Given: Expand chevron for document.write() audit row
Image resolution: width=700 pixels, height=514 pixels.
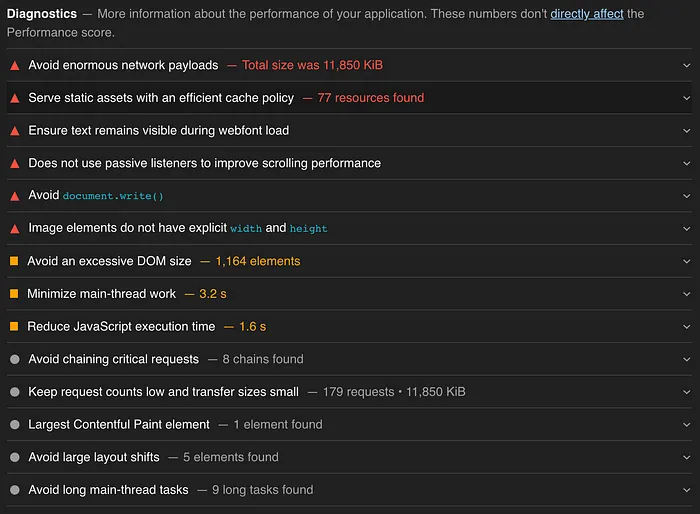Looking at the screenshot, I should [x=686, y=196].
